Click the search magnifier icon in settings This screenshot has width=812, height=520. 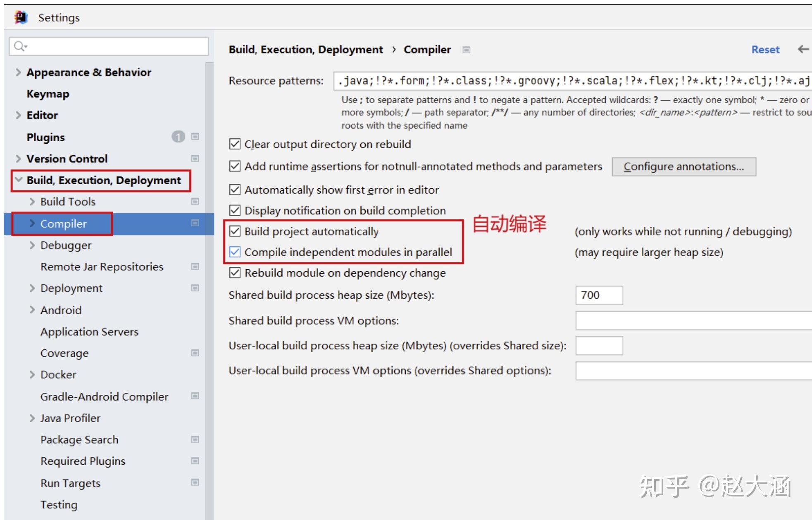pyautogui.click(x=19, y=46)
